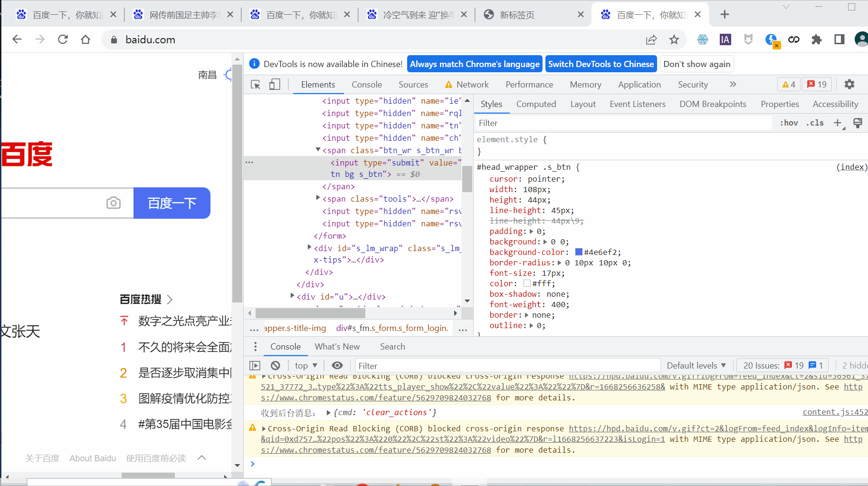Expand the div id s_lm_wrap node

pos(310,247)
